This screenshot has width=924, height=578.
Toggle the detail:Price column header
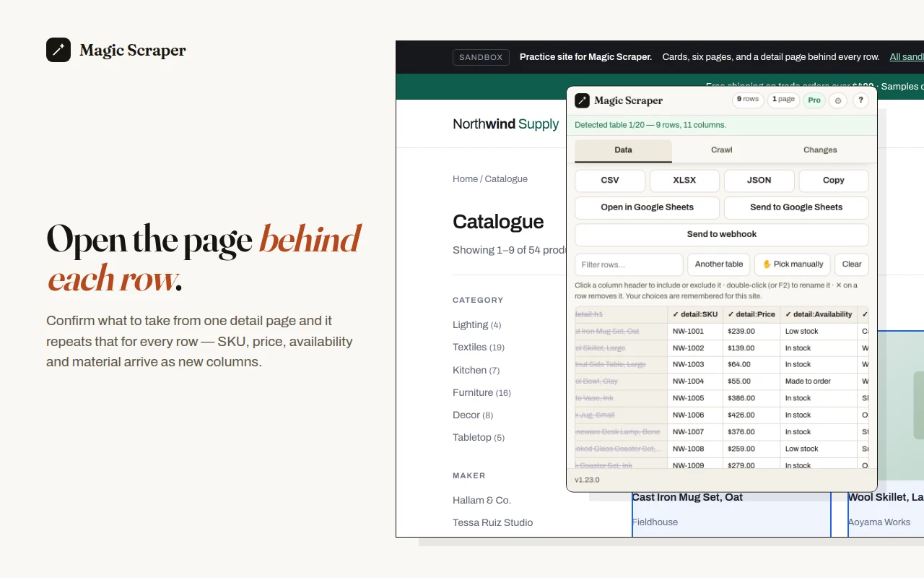coord(751,314)
